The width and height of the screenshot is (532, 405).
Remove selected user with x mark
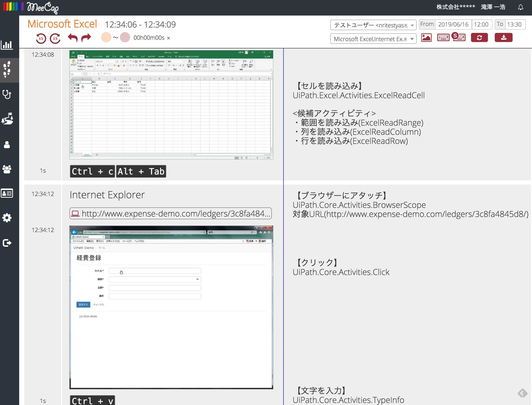click(406, 25)
